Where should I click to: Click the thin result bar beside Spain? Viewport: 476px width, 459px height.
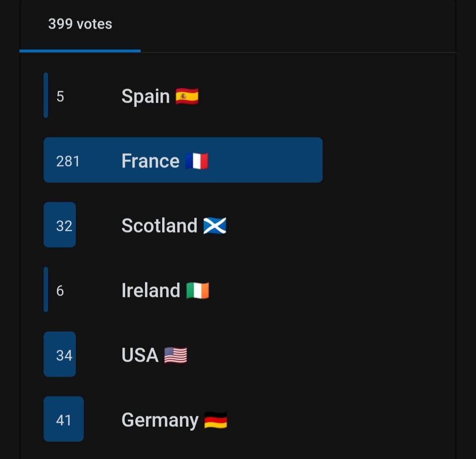click(x=46, y=95)
